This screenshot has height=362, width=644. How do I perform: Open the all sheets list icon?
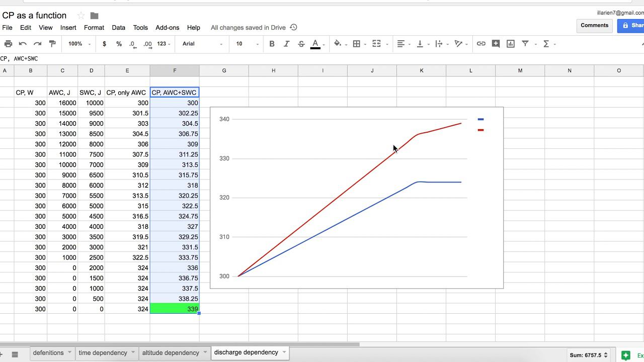(15, 355)
